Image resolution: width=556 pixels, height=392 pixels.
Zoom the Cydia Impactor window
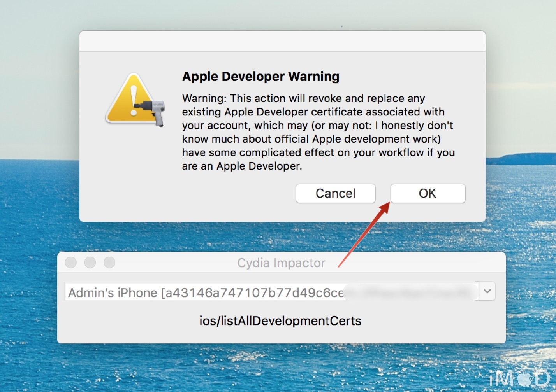[x=109, y=262]
